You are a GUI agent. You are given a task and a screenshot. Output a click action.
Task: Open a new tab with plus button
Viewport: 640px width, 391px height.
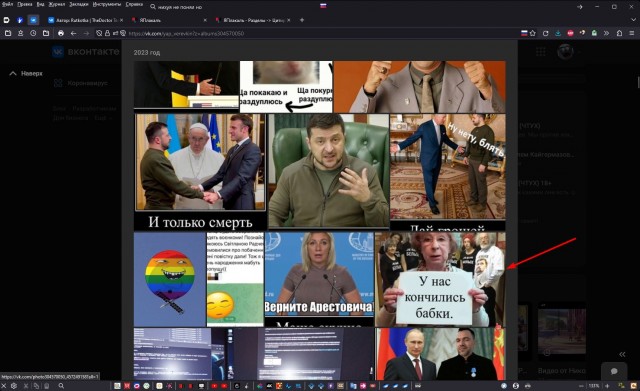pos(302,20)
